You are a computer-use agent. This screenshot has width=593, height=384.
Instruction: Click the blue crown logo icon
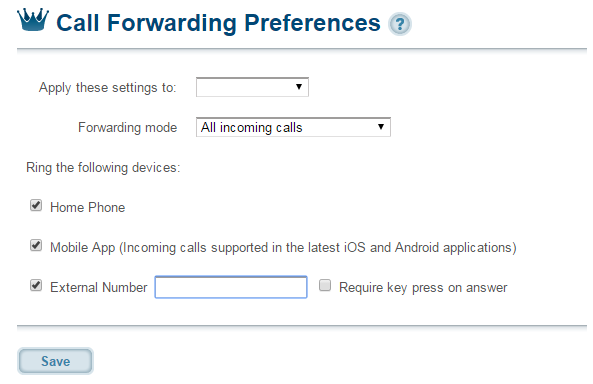point(33,20)
